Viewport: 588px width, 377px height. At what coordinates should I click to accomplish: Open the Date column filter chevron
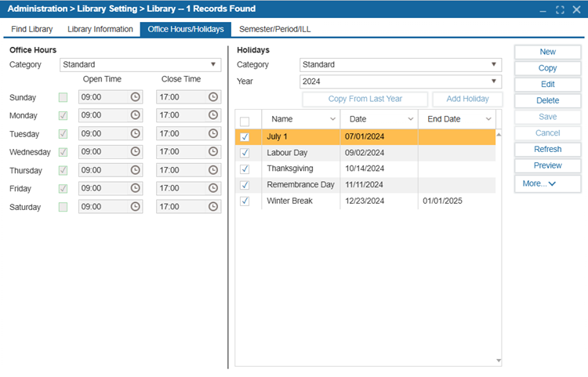coord(411,119)
